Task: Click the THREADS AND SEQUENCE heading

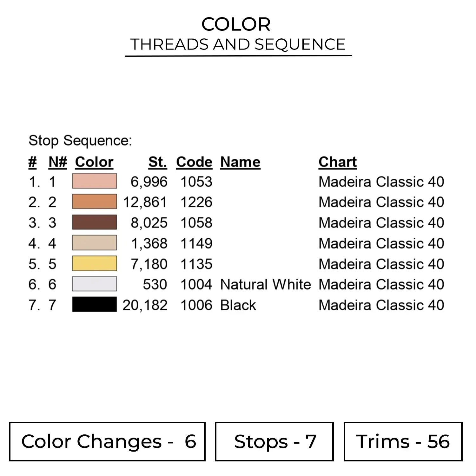Action: pos(238,44)
